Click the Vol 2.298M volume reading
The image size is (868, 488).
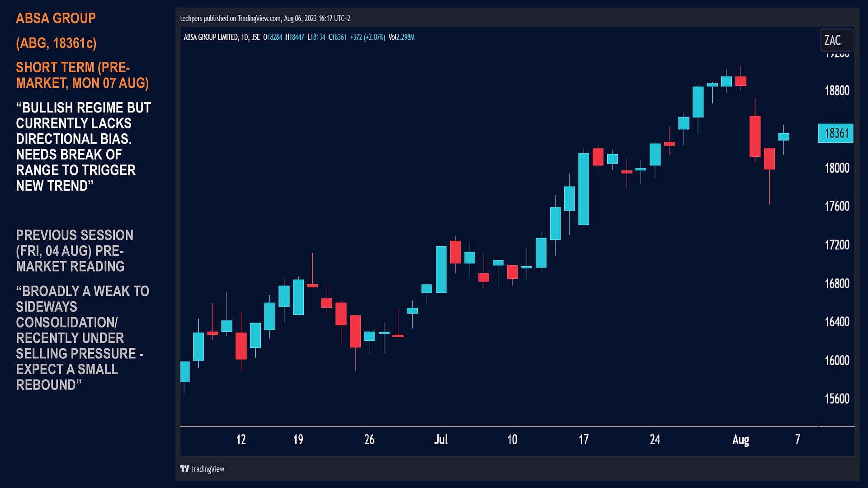[x=401, y=37]
